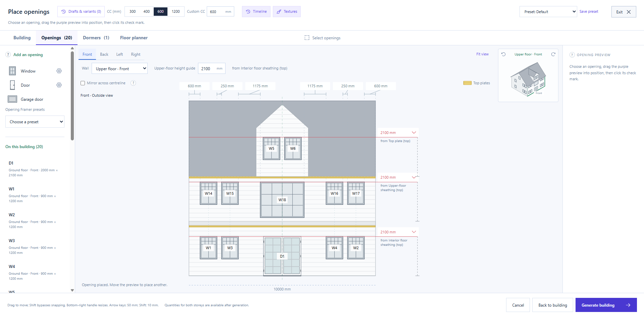Select the Garage door icon
The width and height of the screenshot is (644, 316).
pos(12,99)
